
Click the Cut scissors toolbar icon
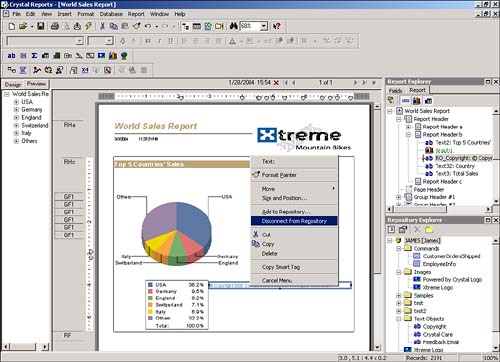102,26
